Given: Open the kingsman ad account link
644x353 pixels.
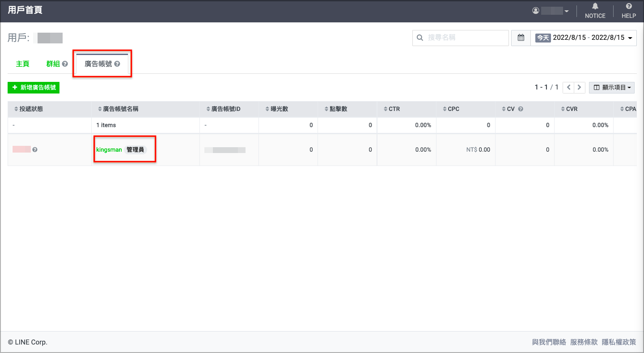Looking at the screenshot, I should 109,150.
